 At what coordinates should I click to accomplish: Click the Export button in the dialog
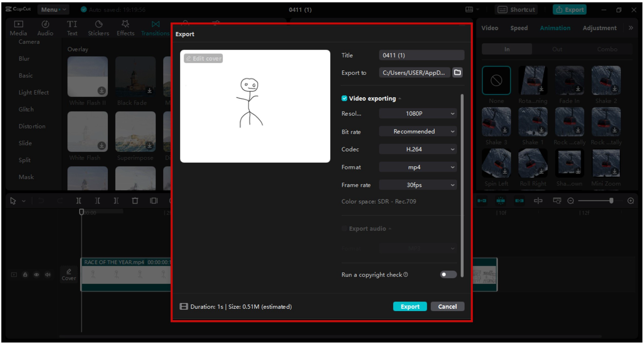tap(410, 306)
